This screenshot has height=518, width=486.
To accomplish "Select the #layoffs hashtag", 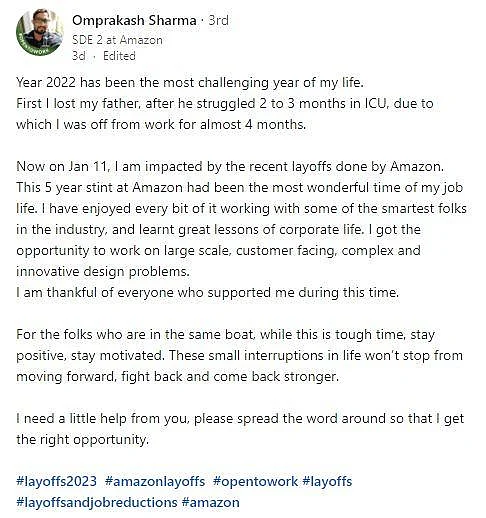I will click(327, 481).
